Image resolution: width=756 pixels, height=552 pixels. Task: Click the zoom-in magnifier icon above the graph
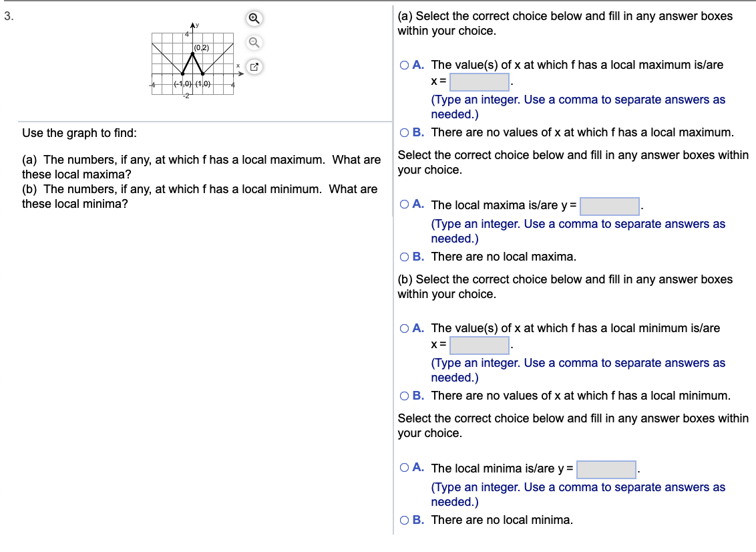click(x=252, y=19)
